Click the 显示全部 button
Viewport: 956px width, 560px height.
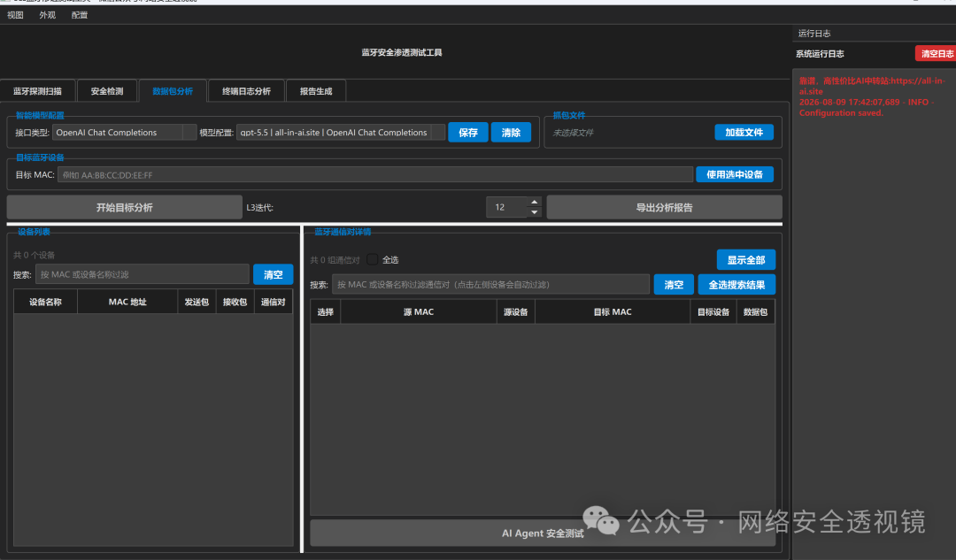[x=745, y=259]
